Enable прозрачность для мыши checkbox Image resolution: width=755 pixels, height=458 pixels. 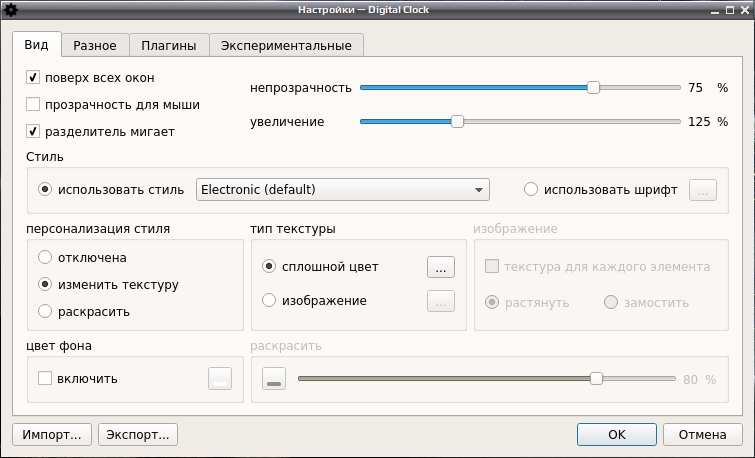tap(33, 105)
